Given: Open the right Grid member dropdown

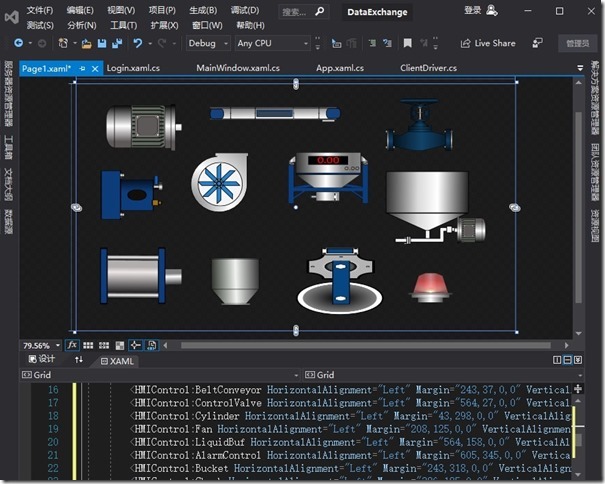Looking at the screenshot, I should [x=580, y=375].
